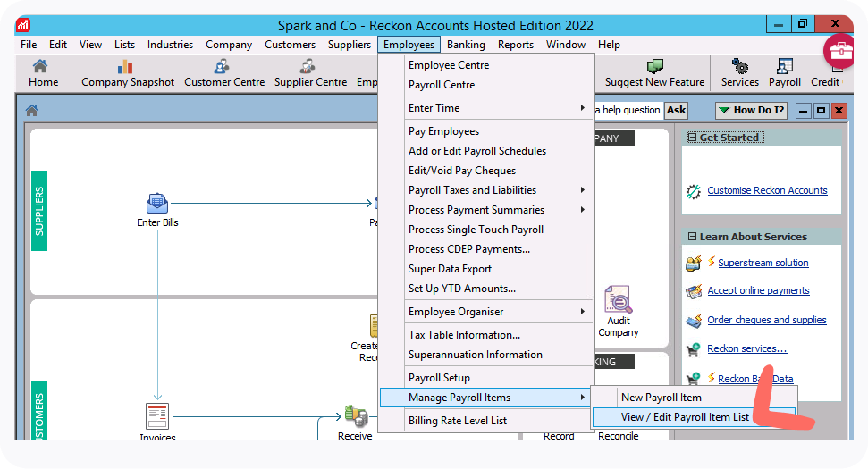
Task: Open Order cheques and supplies link
Action: pos(767,320)
